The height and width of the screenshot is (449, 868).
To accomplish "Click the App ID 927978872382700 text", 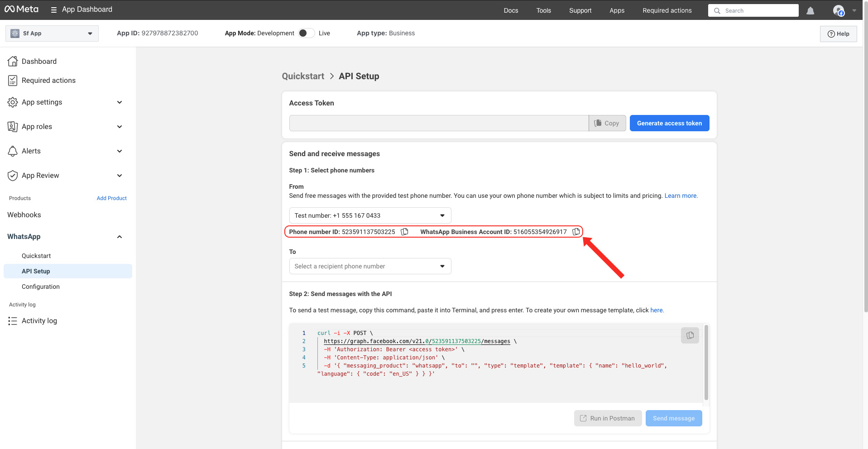I will [x=157, y=33].
